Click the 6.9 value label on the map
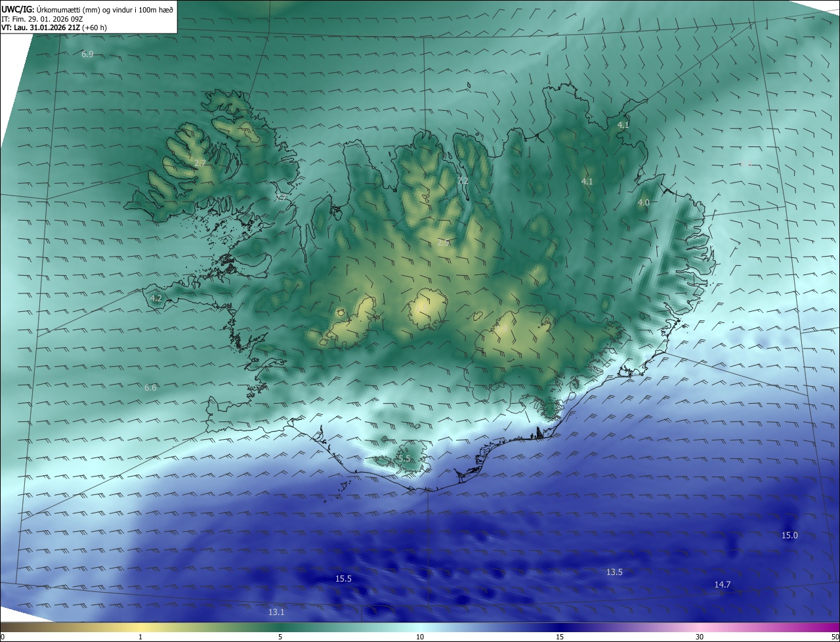The image size is (840, 642). [87, 54]
